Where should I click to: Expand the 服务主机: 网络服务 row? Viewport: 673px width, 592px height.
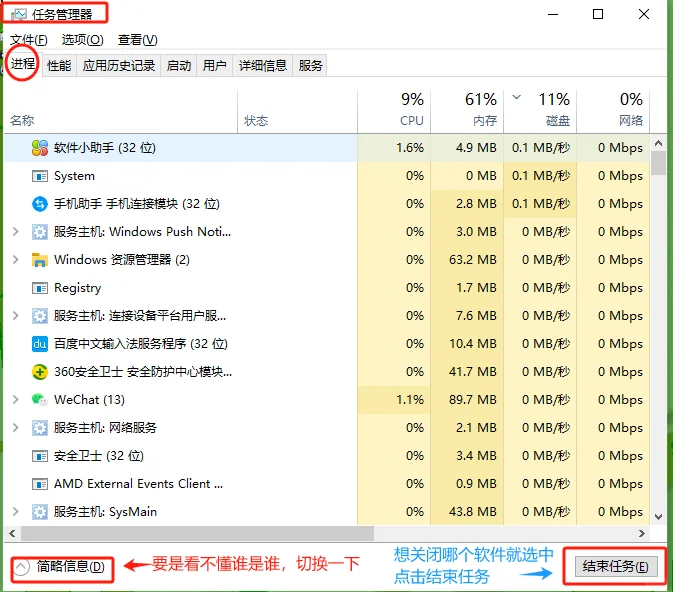point(16,428)
